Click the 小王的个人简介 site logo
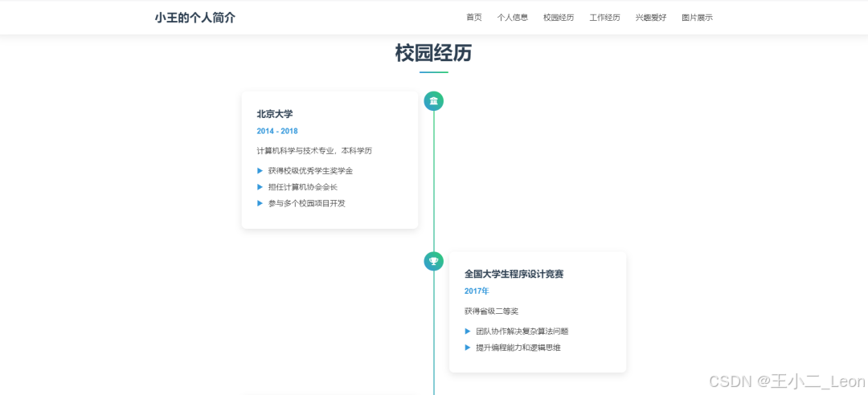The height and width of the screenshot is (395, 868). click(194, 18)
